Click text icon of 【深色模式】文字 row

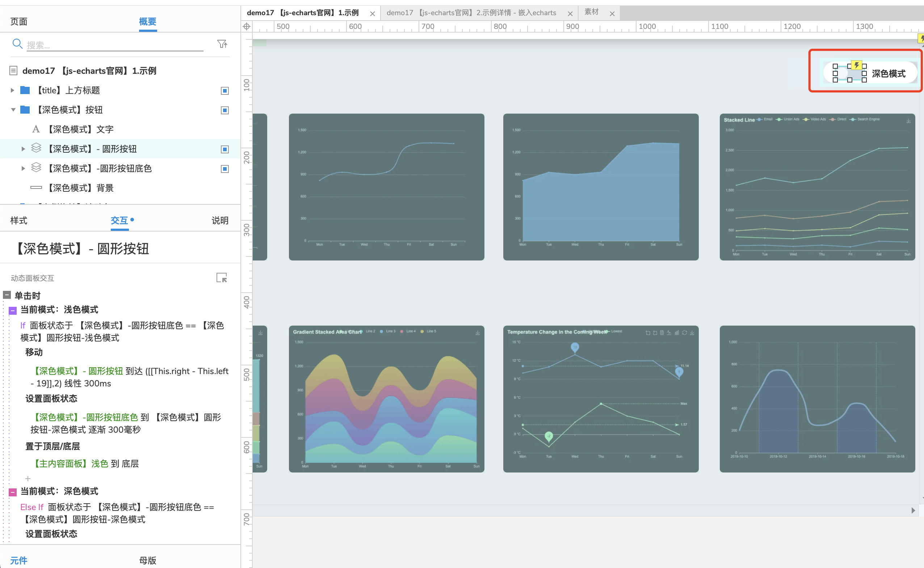tap(36, 129)
